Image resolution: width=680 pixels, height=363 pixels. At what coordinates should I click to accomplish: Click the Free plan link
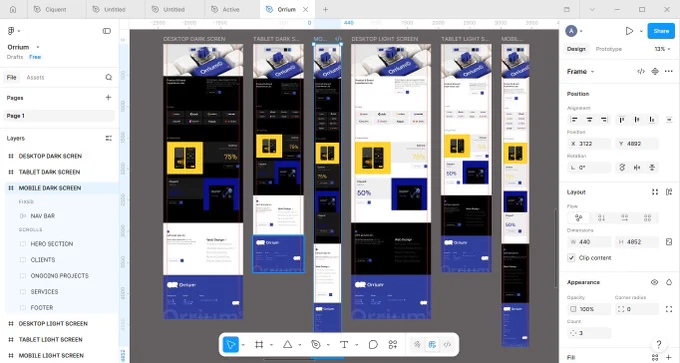coord(35,57)
